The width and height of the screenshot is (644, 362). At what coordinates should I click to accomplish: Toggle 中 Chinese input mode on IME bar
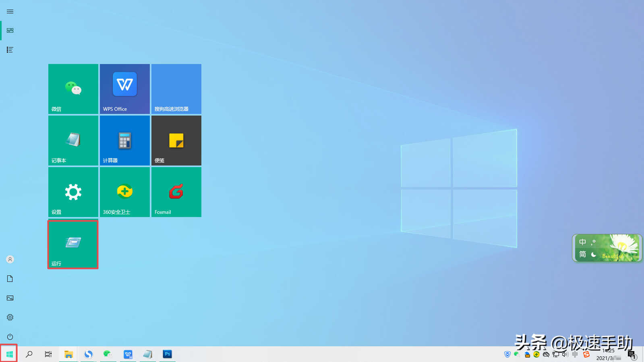(x=582, y=242)
